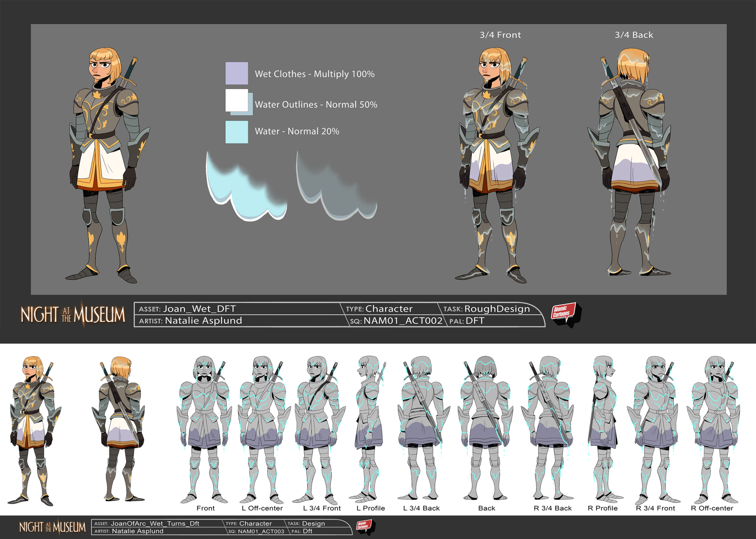Click the TASK value RoughDesign
The height and width of the screenshot is (539, 756).
point(497,309)
